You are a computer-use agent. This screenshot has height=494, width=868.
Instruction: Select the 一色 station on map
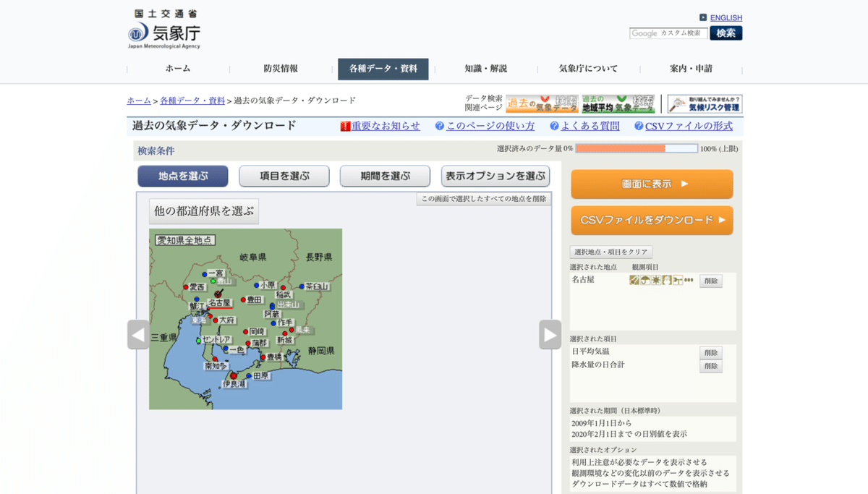(x=226, y=348)
